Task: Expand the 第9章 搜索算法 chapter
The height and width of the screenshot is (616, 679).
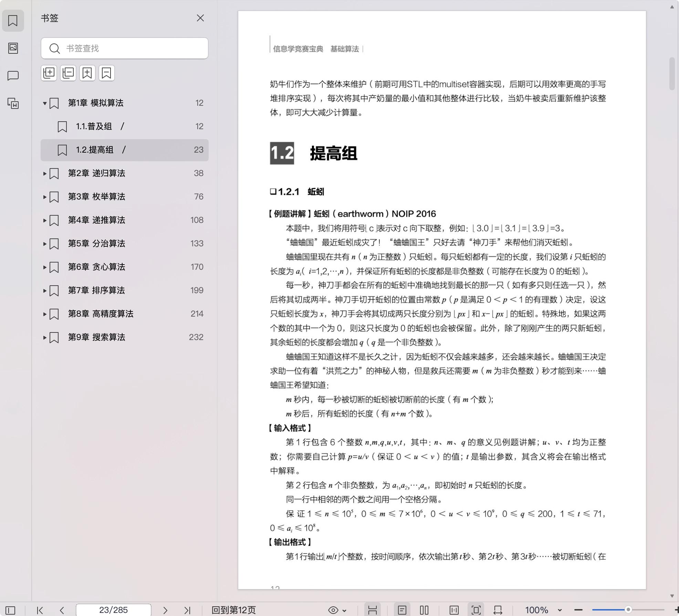Action: coord(44,337)
